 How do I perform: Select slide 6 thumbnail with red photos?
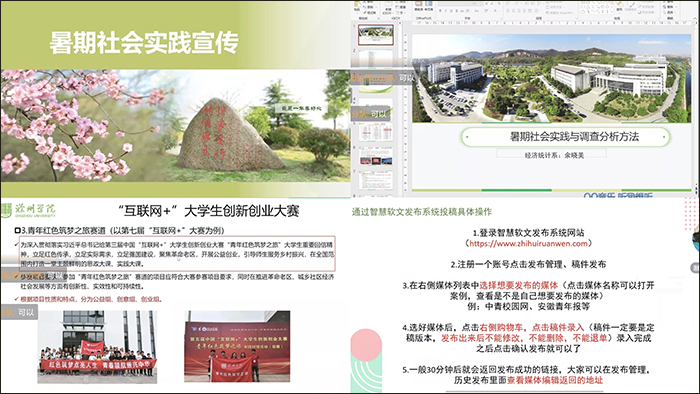(376, 156)
